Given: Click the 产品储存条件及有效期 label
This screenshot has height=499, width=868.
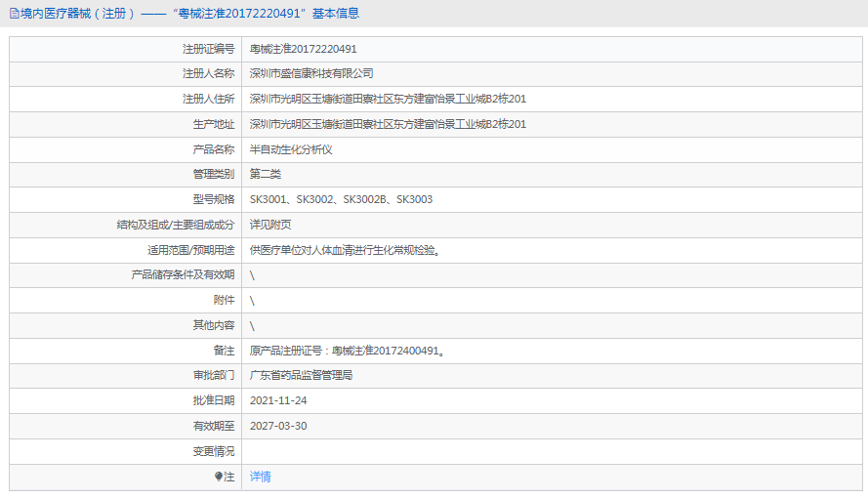Looking at the screenshot, I should [x=183, y=274].
